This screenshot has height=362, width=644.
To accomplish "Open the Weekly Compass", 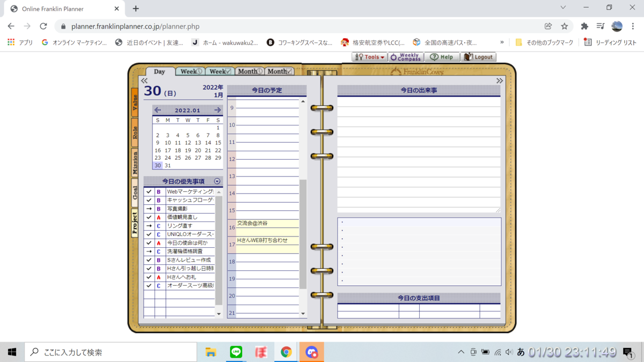I will tap(406, 57).
